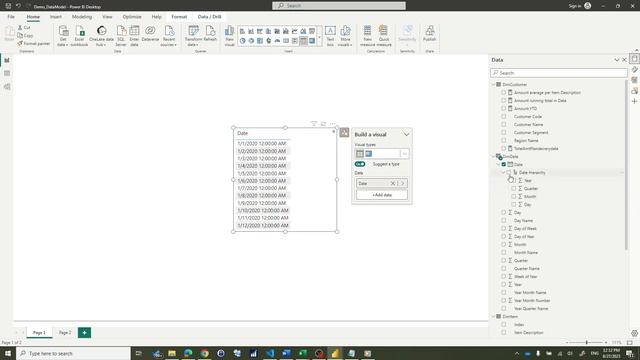Check the Customer Name checkbox
This screenshot has width=640, height=360.
pyautogui.click(x=504, y=124)
